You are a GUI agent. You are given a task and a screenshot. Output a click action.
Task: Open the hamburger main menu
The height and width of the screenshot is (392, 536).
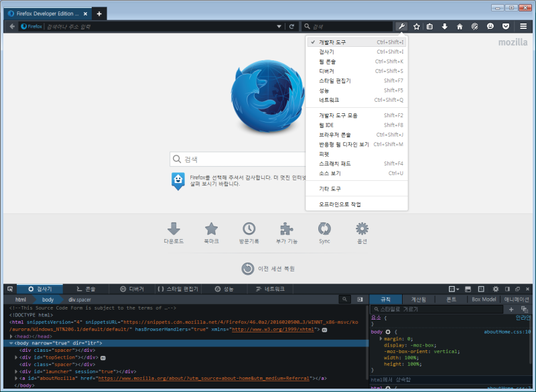point(523,26)
